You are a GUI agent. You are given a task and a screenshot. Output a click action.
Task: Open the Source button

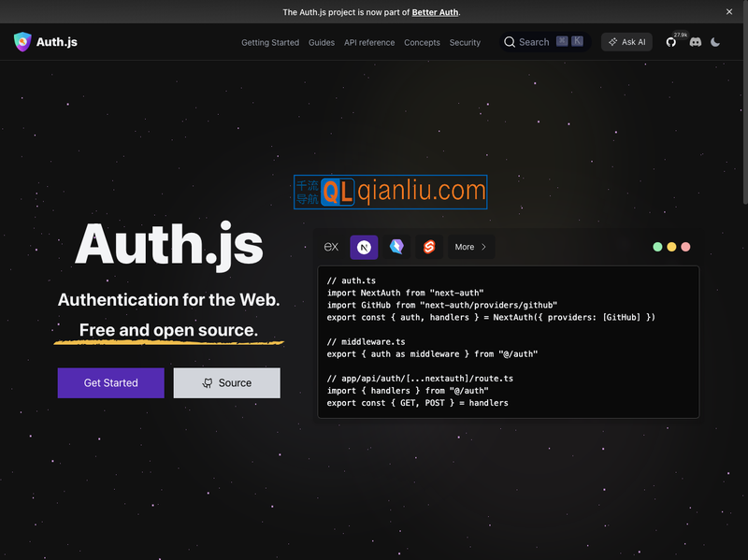tap(226, 382)
